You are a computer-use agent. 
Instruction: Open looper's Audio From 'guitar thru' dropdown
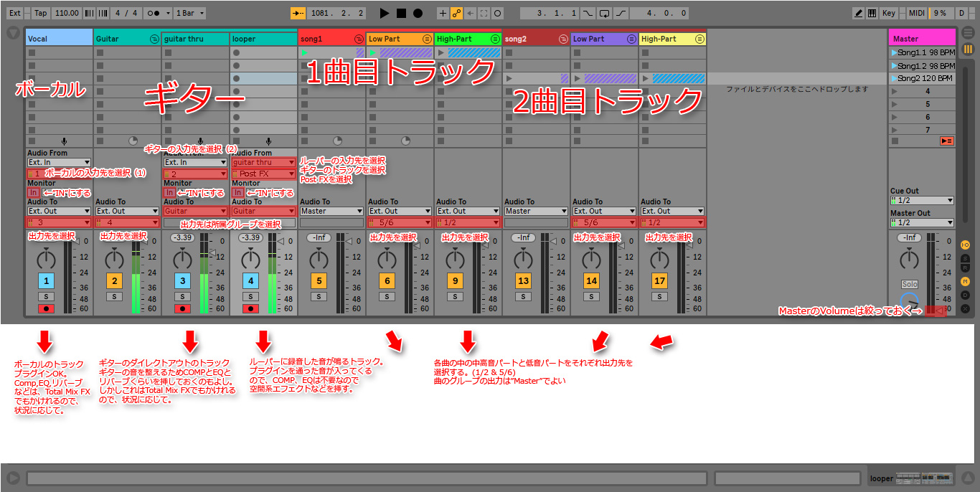click(263, 163)
